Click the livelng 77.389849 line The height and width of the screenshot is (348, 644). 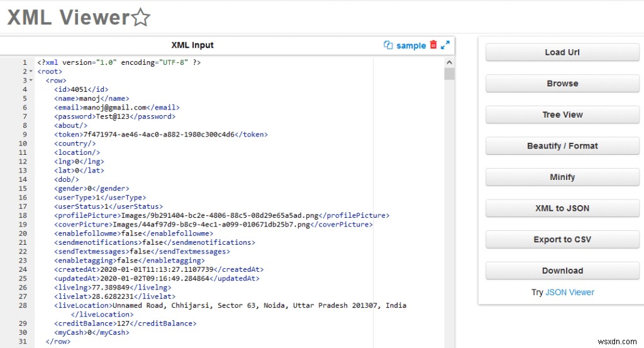[113, 288]
